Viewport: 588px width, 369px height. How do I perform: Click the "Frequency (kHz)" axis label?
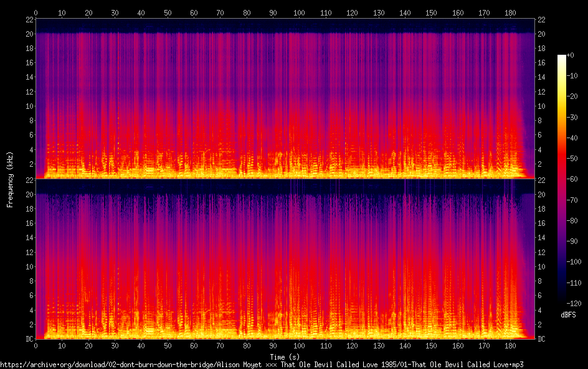click(10, 179)
